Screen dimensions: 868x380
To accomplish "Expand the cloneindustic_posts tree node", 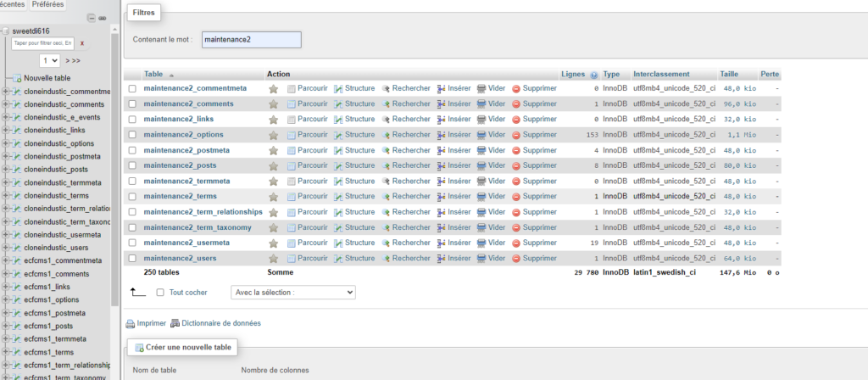I will point(6,168).
